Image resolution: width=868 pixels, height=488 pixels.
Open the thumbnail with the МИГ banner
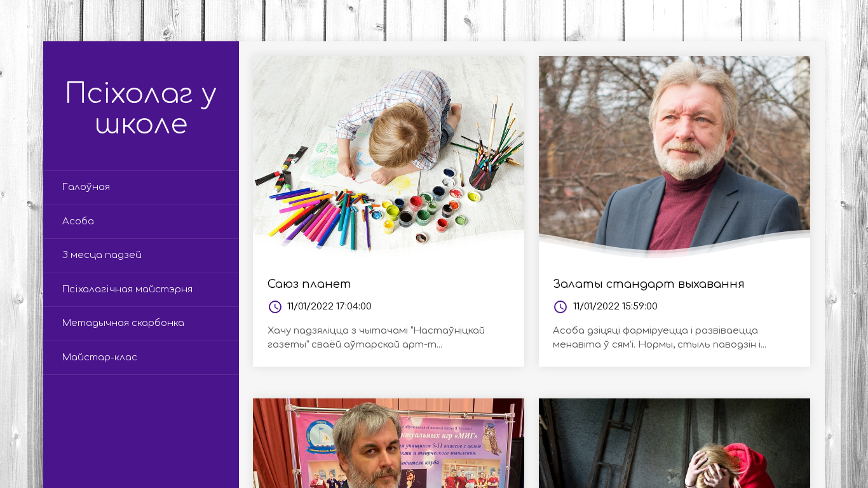(388, 443)
